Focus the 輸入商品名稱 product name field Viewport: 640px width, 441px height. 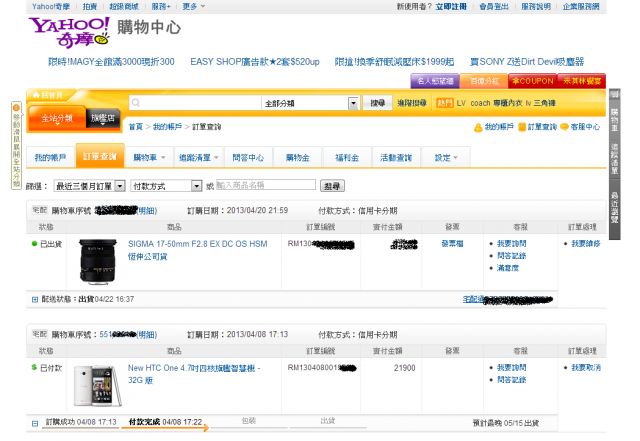[266, 185]
